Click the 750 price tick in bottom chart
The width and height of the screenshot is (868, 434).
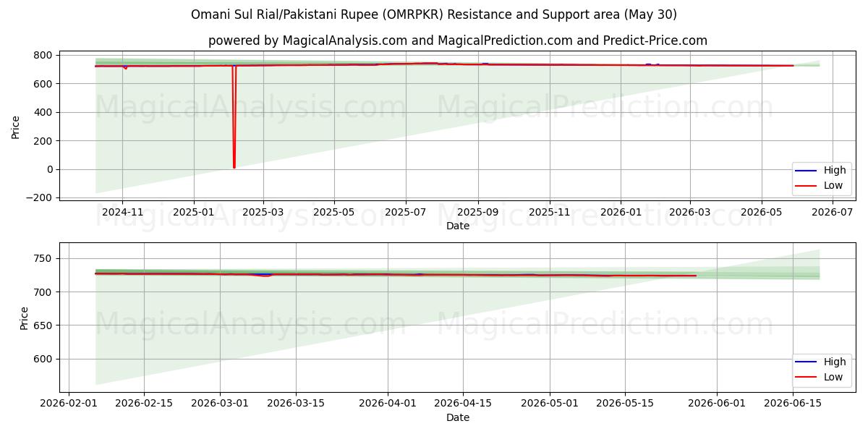pos(43,259)
